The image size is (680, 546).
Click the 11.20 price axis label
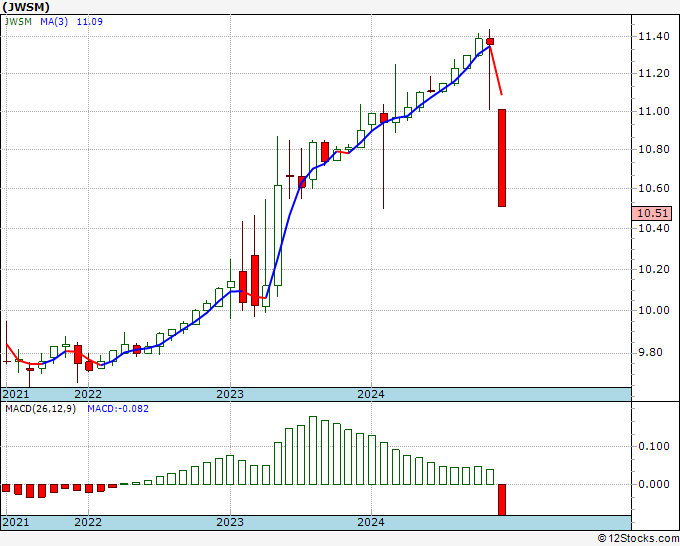click(x=654, y=73)
